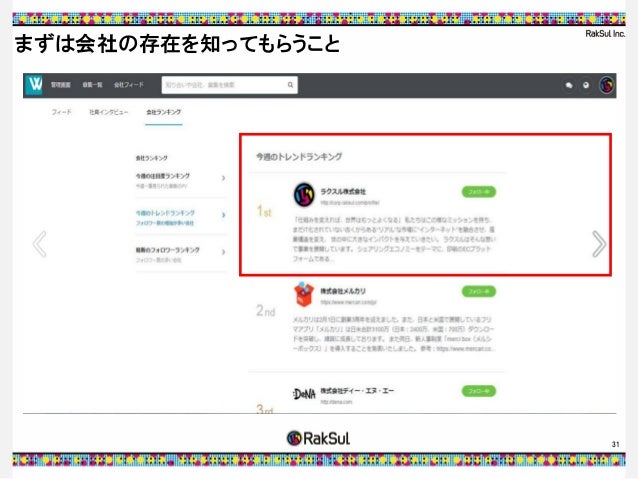Click the slide title まずは会社の存在を知ってもらうこと
The image size is (638, 479).
tap(177, 43)
